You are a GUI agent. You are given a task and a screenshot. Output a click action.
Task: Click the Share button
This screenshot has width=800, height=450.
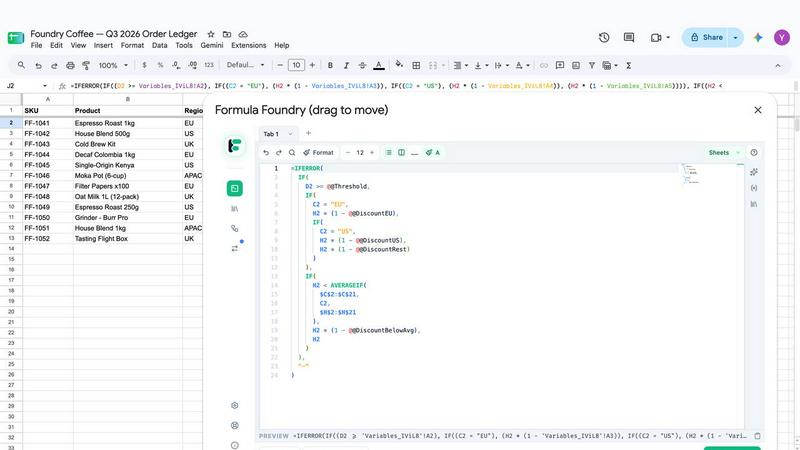[706, 37]
